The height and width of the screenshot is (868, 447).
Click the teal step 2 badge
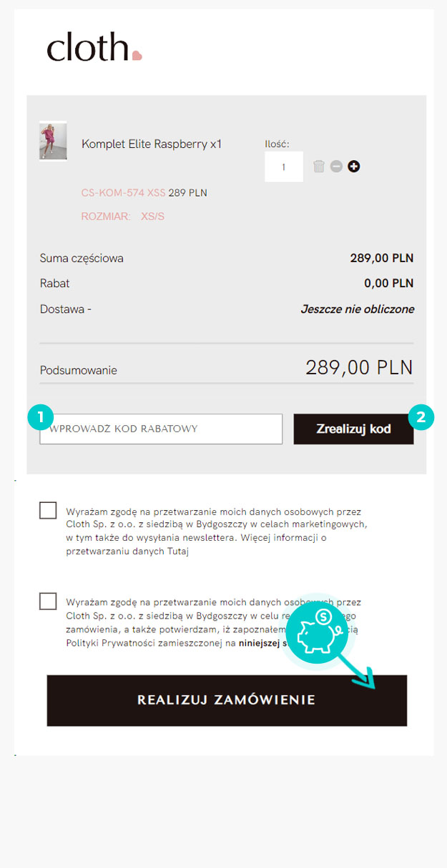tap(421, 417)
